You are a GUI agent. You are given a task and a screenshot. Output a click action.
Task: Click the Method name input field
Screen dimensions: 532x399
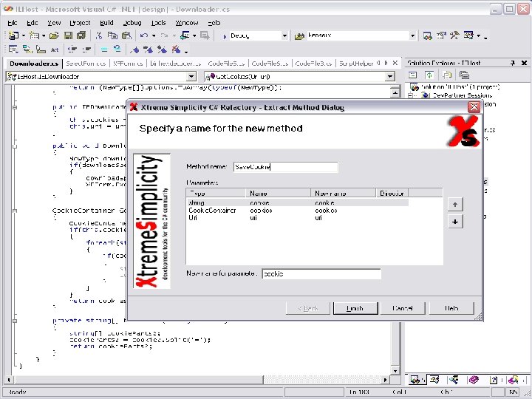point(286,166)
